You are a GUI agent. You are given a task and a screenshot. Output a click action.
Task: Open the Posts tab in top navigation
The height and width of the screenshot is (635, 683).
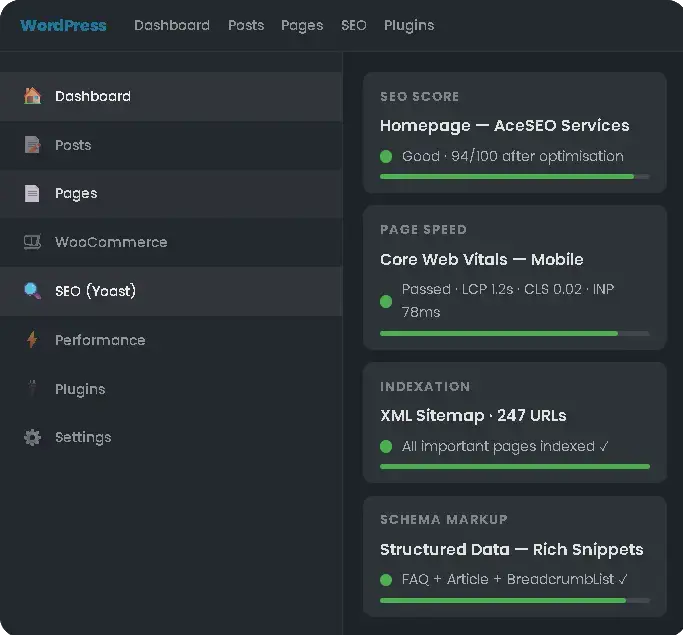[x=246, y=25]
